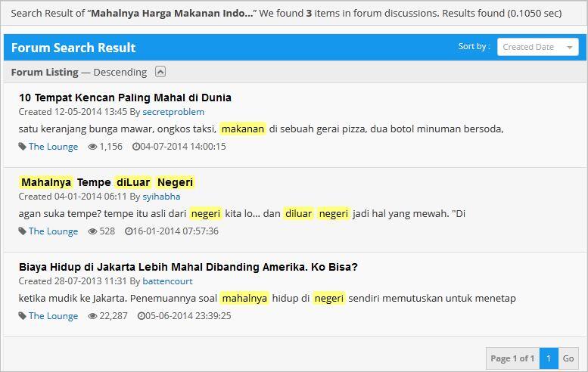This screenshot has width=588, height=372.
Task: Click the Page 1 of 1 label
Action: [512, 358]
